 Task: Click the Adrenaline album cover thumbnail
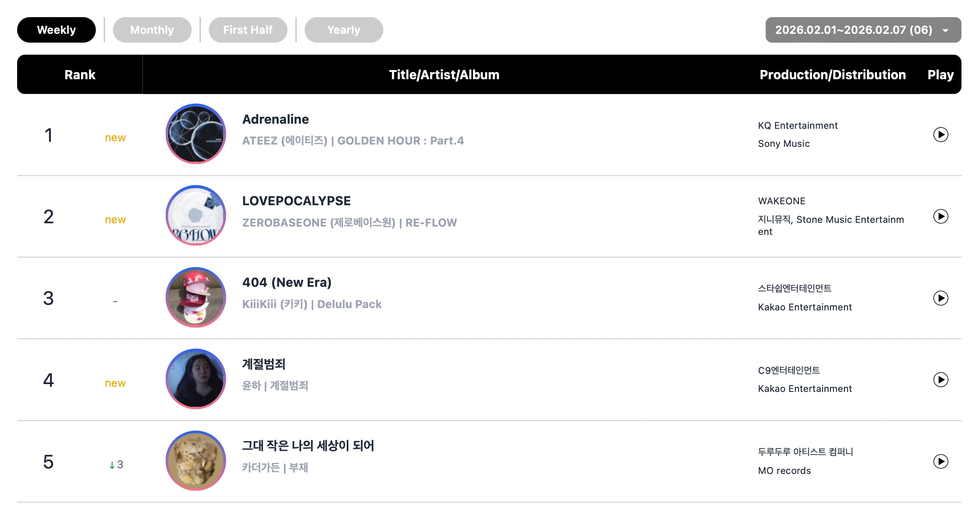(196, 134)
